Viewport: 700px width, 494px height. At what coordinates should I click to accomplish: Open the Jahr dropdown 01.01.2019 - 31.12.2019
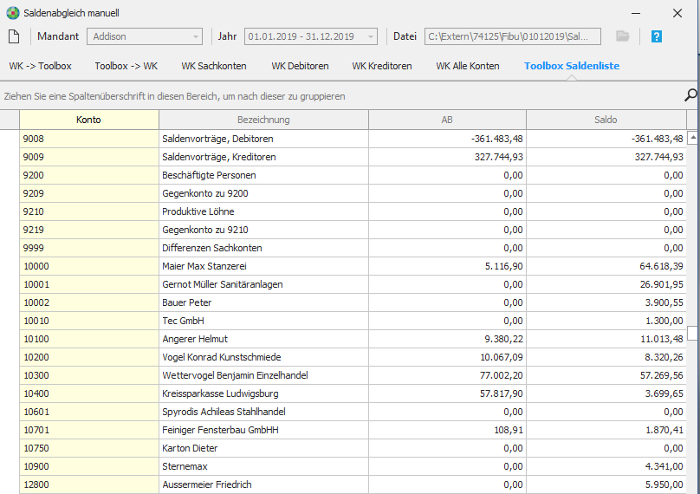click(311, 37)
